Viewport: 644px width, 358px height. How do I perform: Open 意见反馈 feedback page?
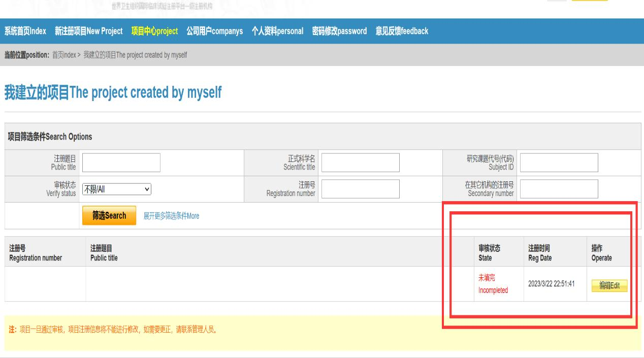(x=402, y=31)
